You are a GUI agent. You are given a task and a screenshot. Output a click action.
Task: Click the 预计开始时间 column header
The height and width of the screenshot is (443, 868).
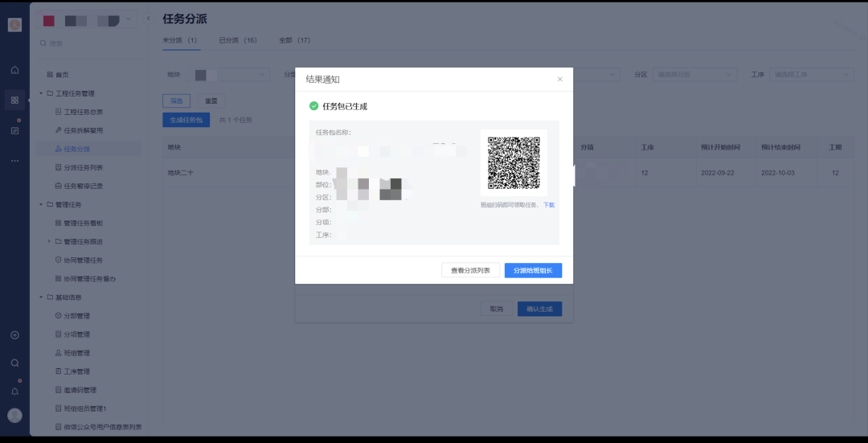720,147
